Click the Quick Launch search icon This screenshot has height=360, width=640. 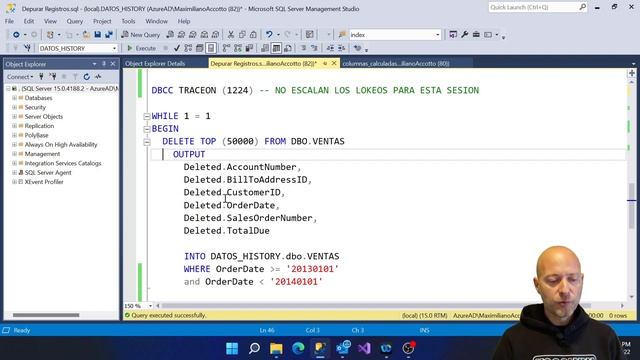tap(582, 7)
